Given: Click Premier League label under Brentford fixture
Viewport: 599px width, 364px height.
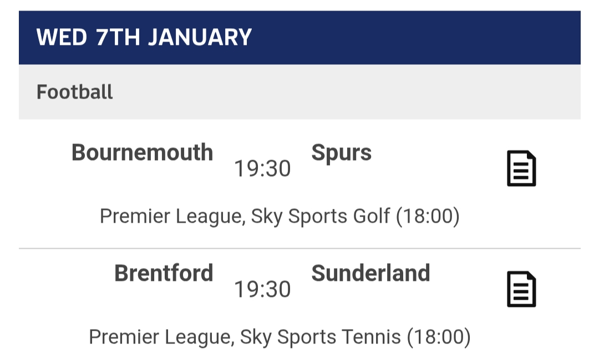Looking at the screenshot, I should [161, 337].
